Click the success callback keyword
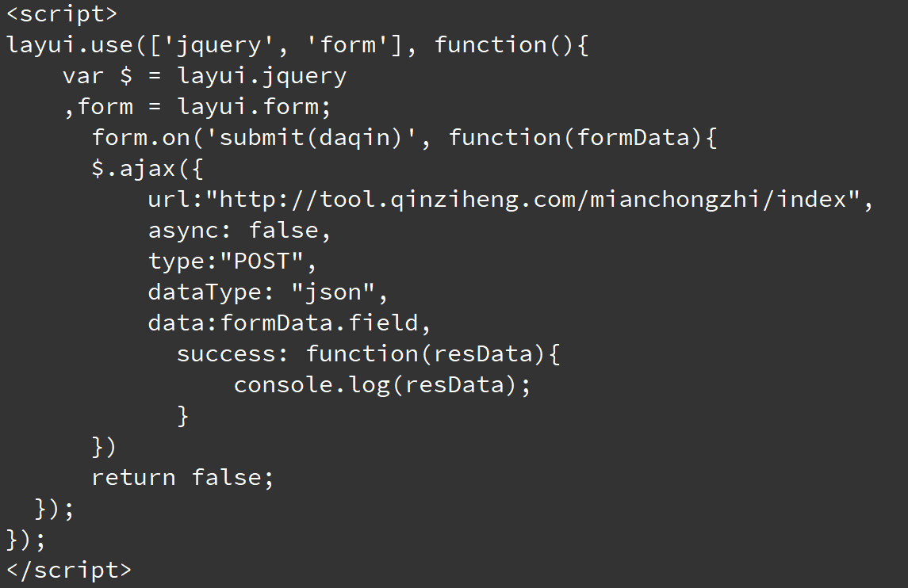Viewport: 908px width, 588px height. pos(226,354)
